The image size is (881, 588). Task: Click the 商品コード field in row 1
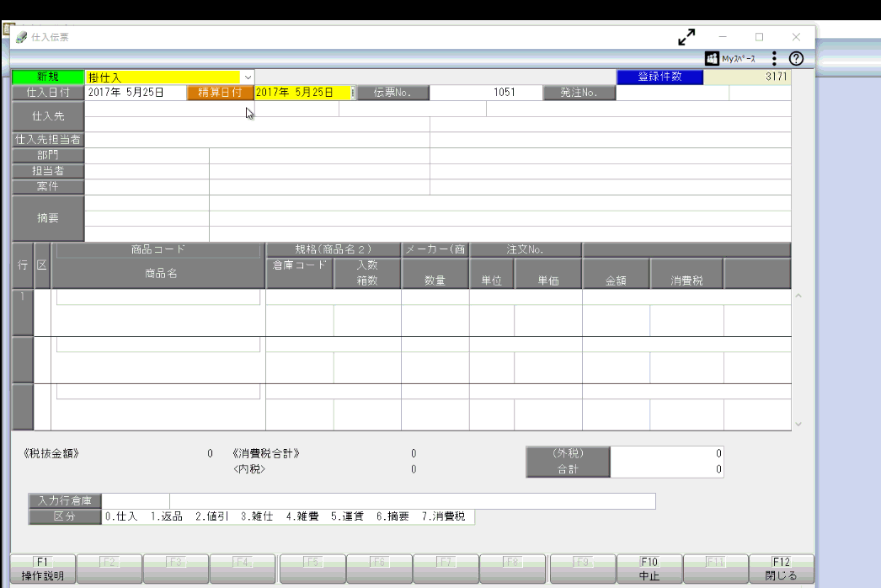point(158,297)
